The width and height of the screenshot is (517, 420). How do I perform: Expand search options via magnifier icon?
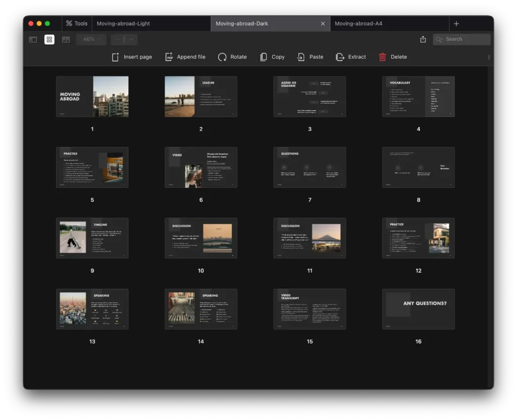coord(439,39)
